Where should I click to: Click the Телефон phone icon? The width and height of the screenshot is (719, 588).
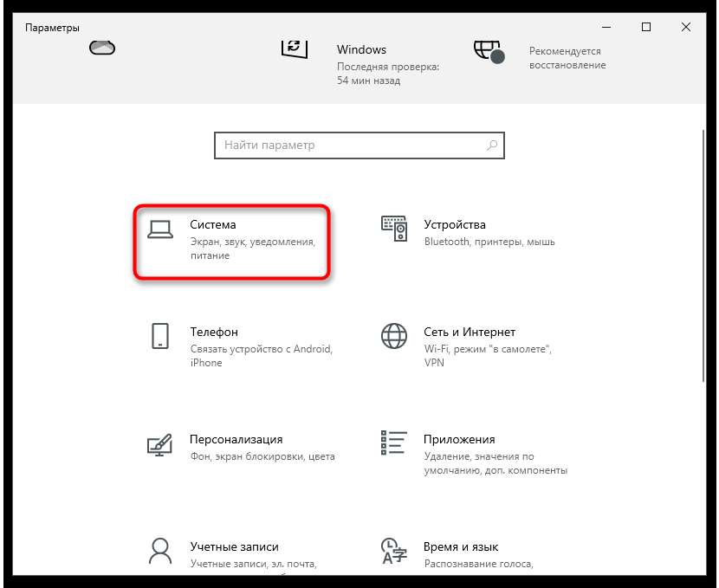coord(160,336)
